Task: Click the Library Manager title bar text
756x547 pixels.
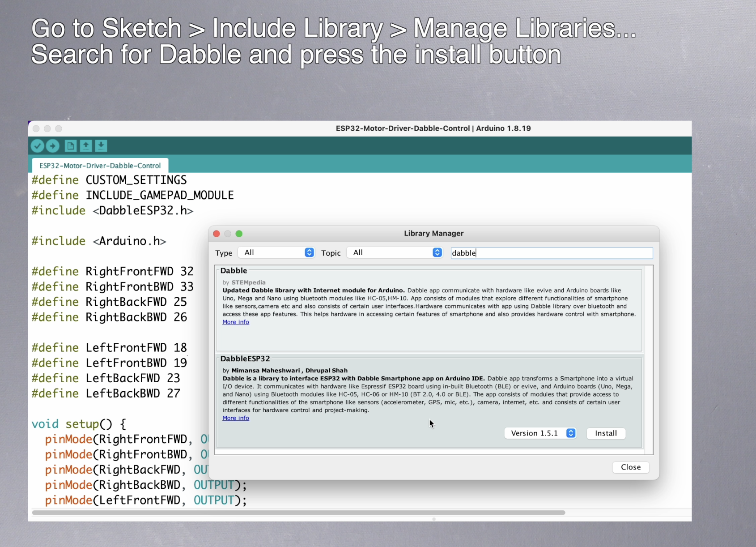Action: pos(433,233)
